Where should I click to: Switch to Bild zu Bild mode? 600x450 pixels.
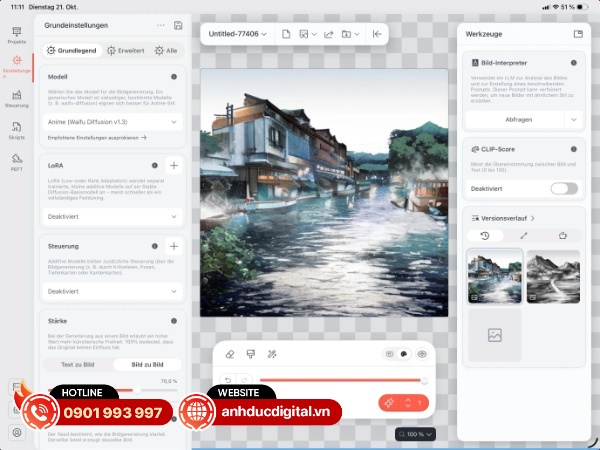147,365
